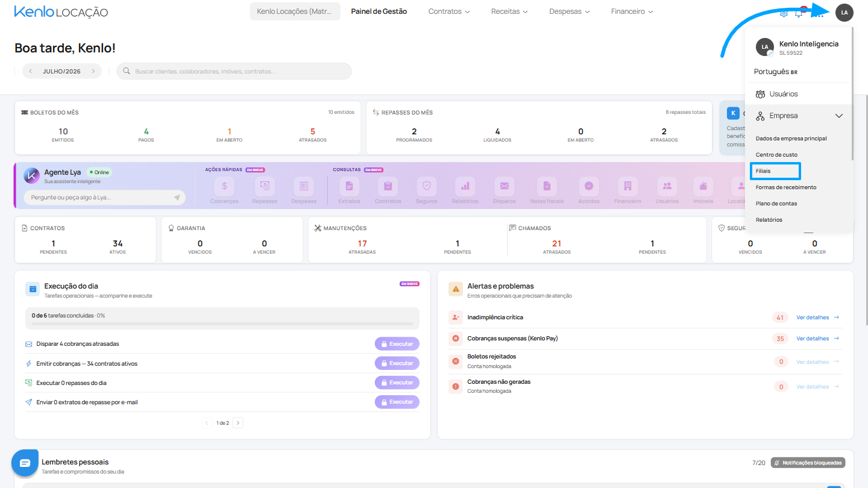Open the Disparos envelope icon
The width and height of the screenshot is (868, 488).
(x=504, y=186)
